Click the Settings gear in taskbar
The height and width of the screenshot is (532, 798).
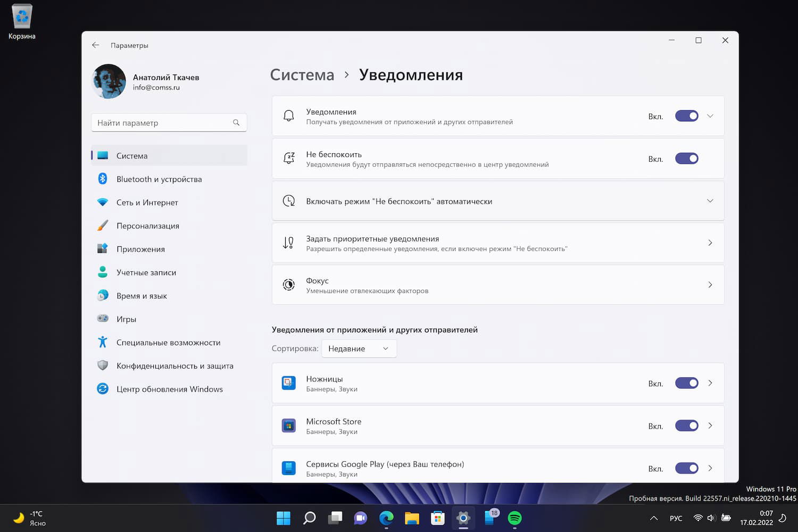tap(463, 518)
